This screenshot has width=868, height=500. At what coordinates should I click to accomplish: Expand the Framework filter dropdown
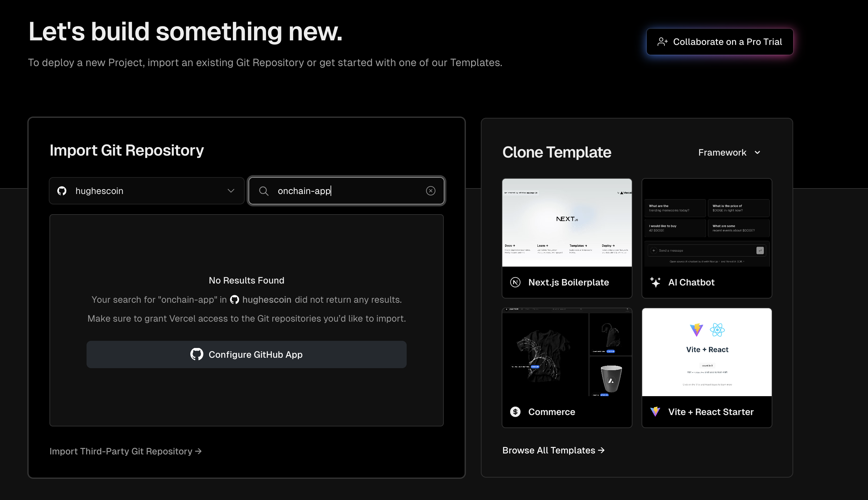pos(729,152)
